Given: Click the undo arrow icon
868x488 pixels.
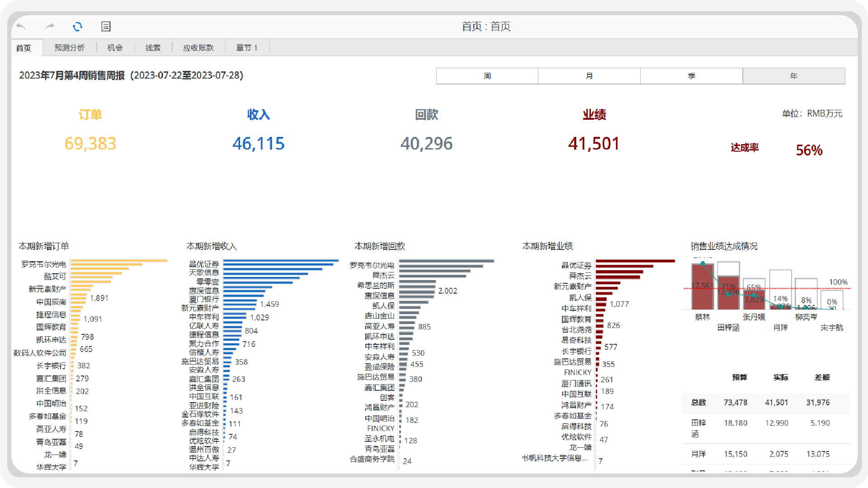Looking at the screenshot, I should click(x=21, y=27).
